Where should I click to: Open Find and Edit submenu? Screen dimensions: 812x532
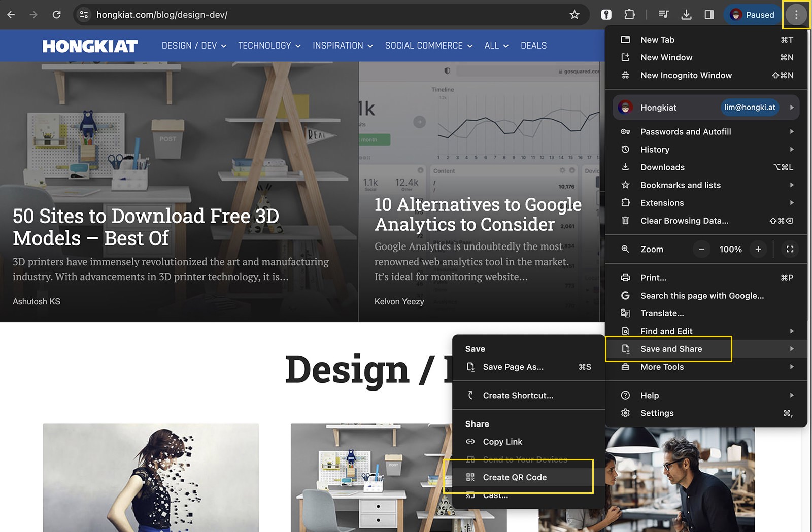706,331
